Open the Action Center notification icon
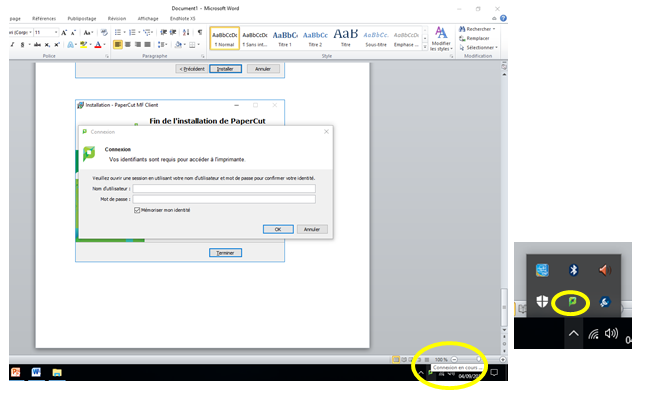646x394 pixels. coord(494,373)
